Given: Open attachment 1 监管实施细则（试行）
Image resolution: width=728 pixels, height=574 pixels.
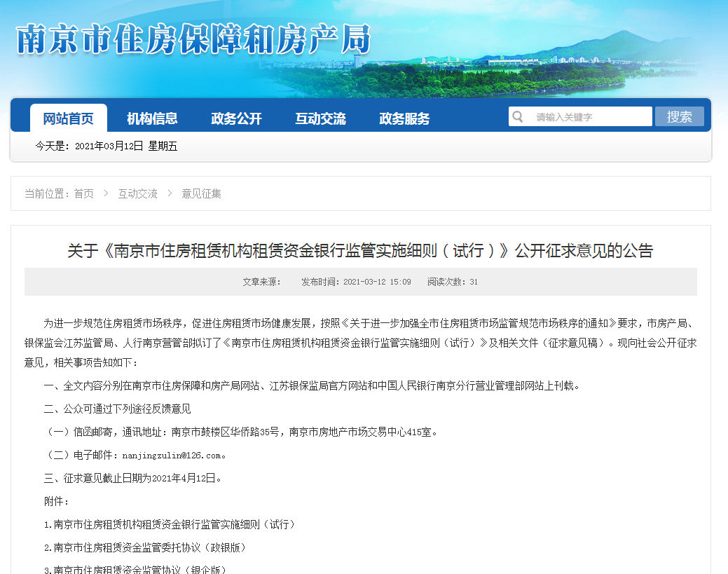Looking at the screenshot, I should (170, 525).
